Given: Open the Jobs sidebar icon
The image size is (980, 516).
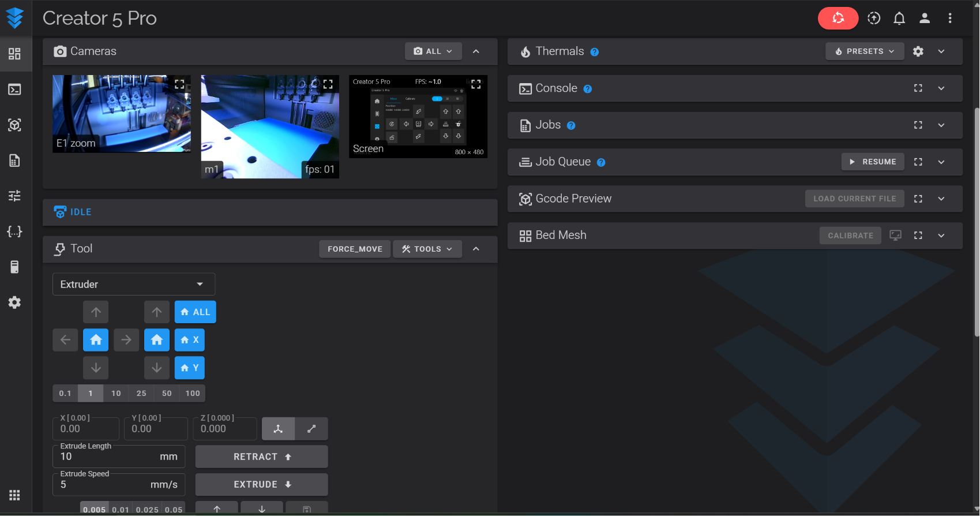Looking at the screenshot, I should click(14, 160).
